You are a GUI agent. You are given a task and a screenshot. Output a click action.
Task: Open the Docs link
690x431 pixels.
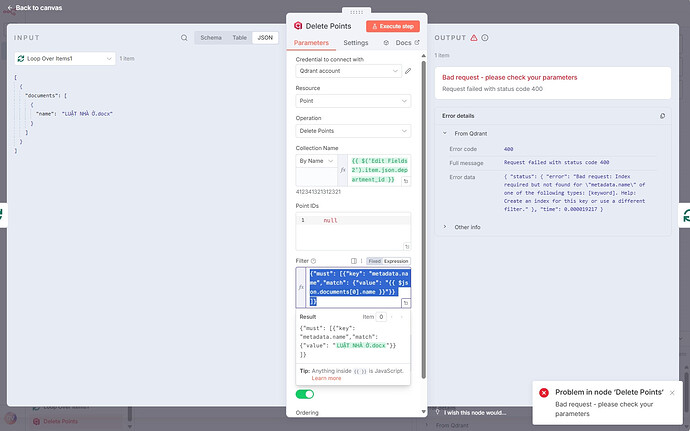407,43
